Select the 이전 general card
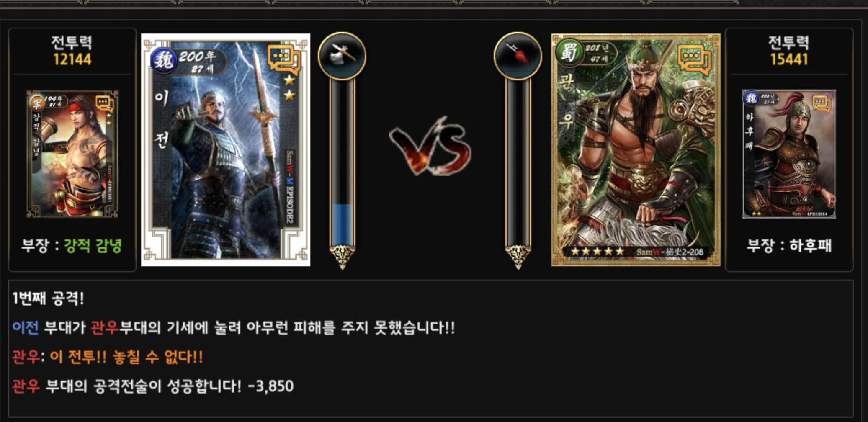The image size is (868, 422). click(x=226, y=150)
